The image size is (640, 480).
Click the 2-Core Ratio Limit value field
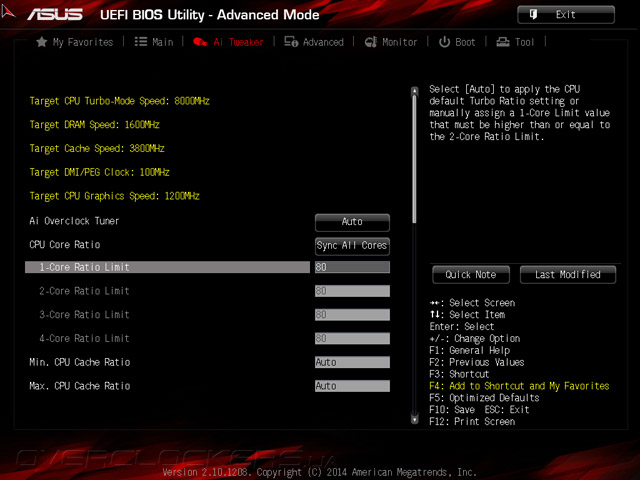(352, 291)
